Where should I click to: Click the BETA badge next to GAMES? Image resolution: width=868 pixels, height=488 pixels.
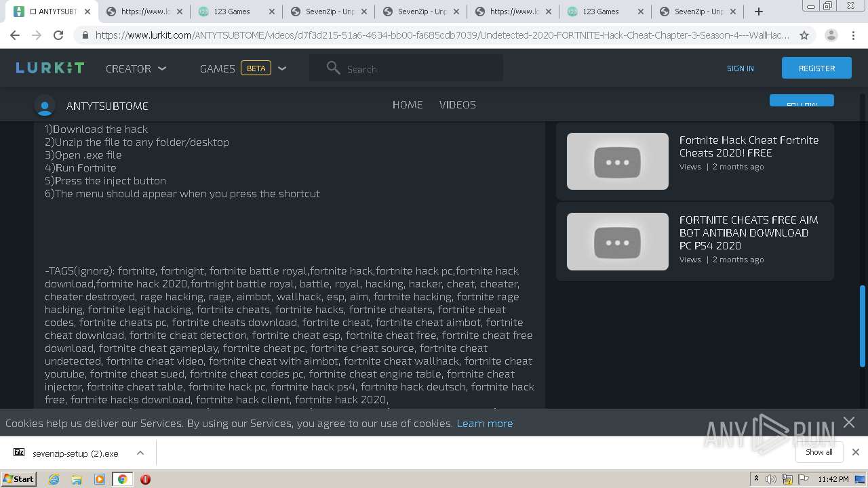tap(256, 68)
